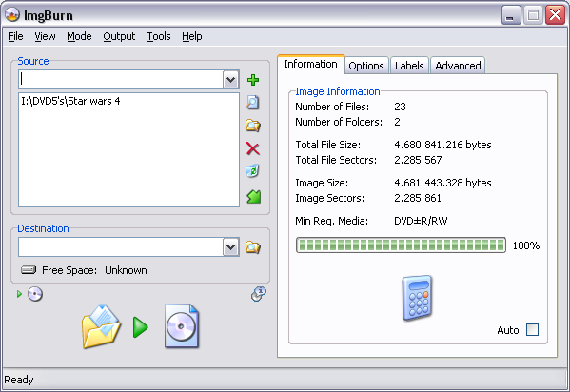
Task: Click the Image Sectors value 2.285.861
Action: click(x=418, y=198)
